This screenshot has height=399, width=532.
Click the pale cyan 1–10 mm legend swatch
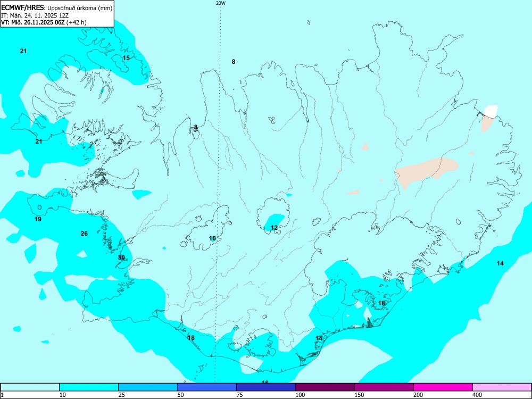[30, 387]
